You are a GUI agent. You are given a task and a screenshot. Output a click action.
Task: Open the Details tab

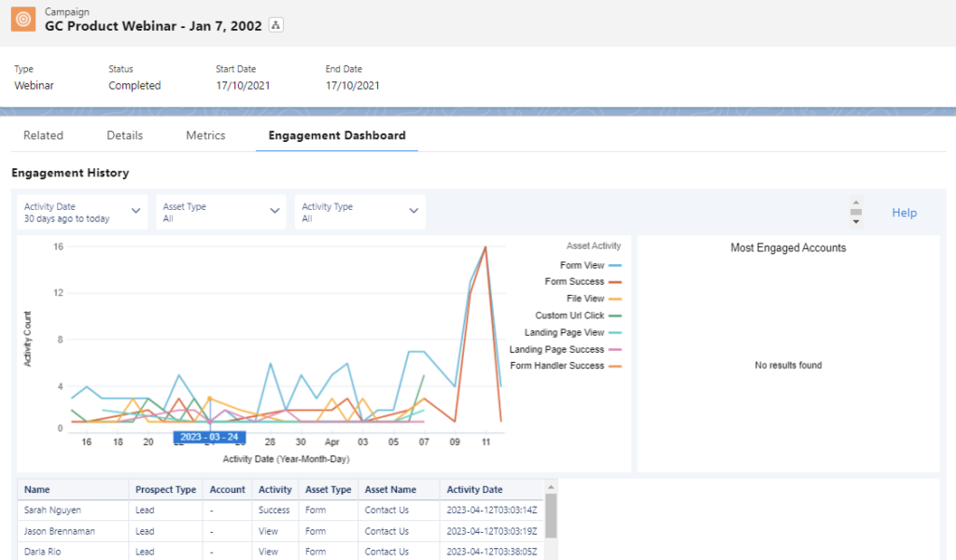coord(124,135)
